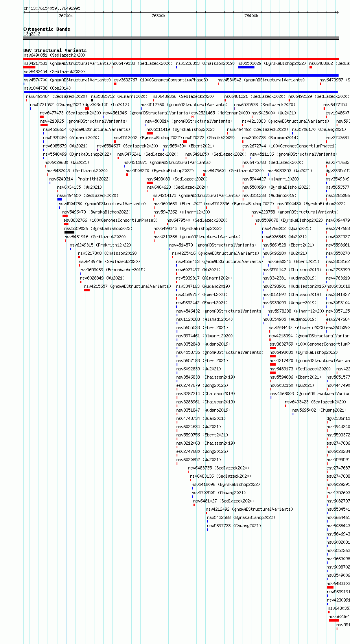The width and height of the screenshot is (350, 644).
Task: Select nsv4530542 gnomAD variant
Action: 261,80
